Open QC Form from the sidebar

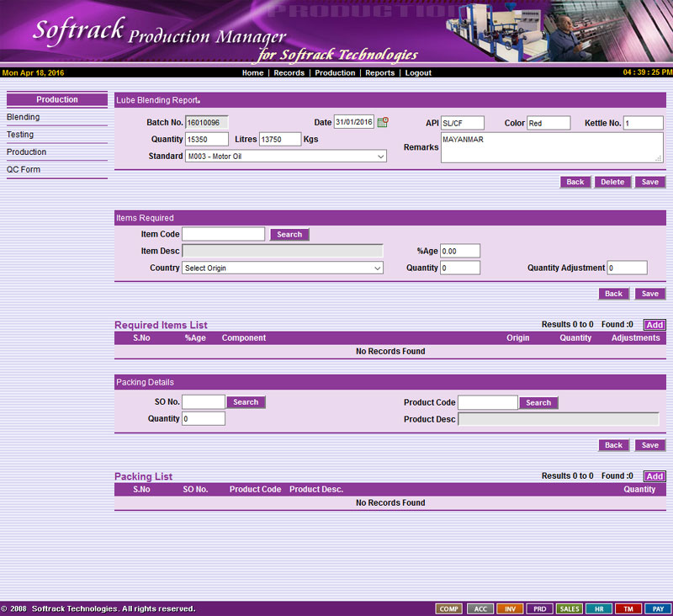pos(24,170)
